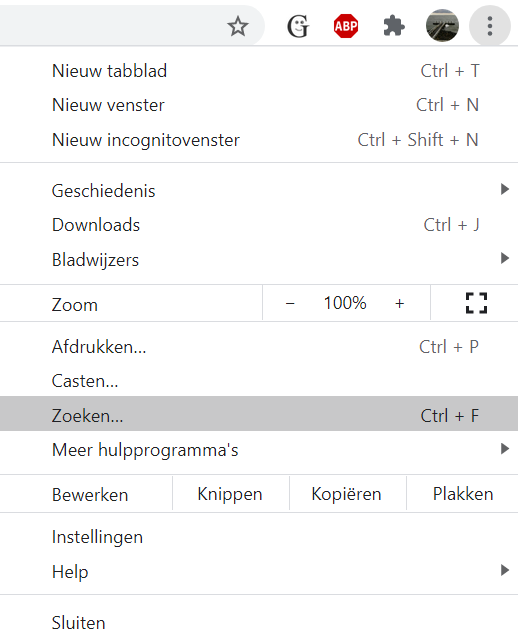Increase zoom with the plus button

point(399,303)
